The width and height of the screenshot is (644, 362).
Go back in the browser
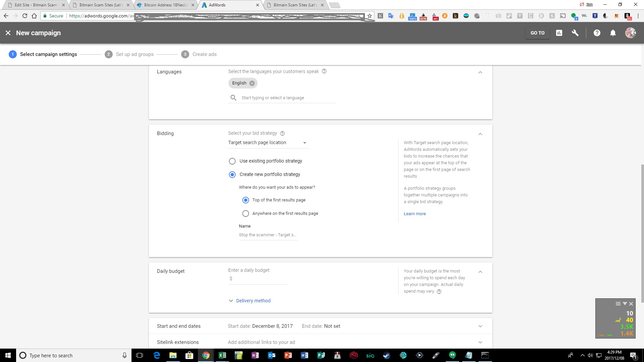(6, 16)
